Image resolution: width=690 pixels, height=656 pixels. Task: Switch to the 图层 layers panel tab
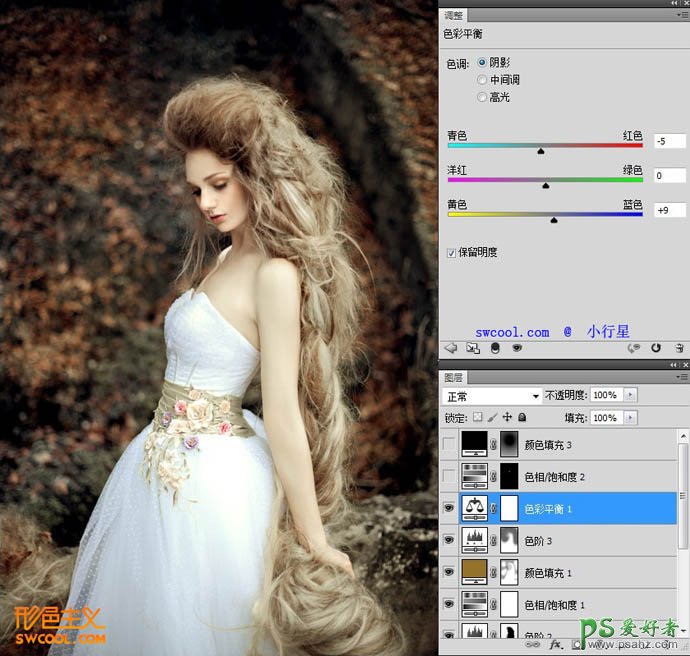tap(453, 378)
